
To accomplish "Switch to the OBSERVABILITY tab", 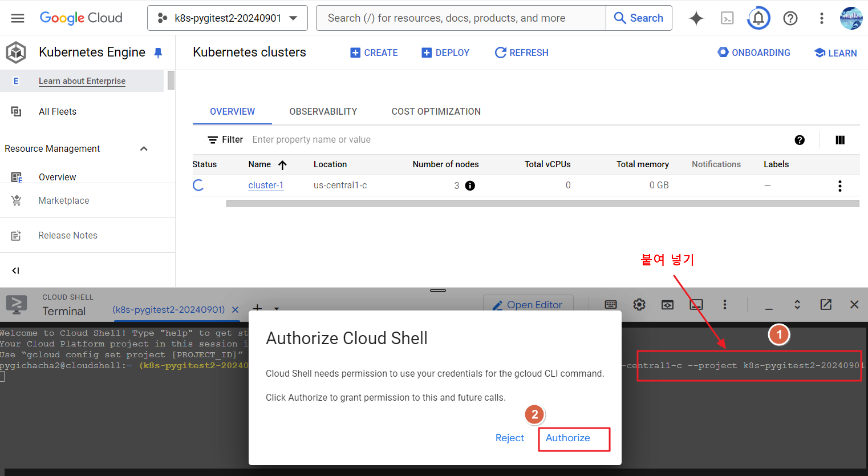I will click(x=323, y=112).
